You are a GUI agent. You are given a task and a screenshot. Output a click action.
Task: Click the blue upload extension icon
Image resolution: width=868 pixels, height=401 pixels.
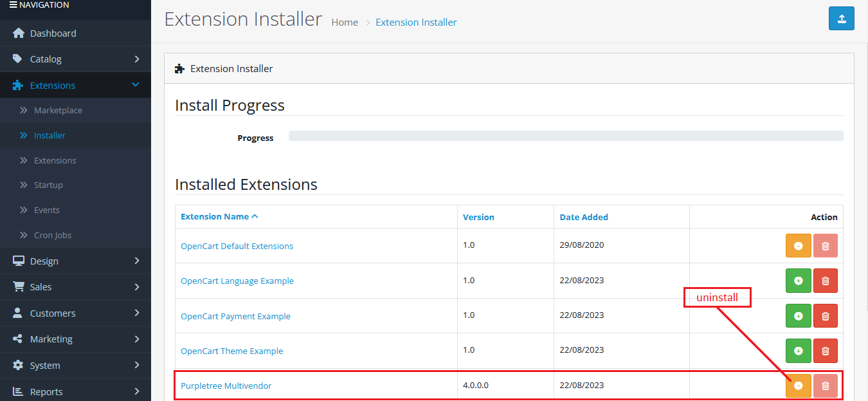841,19
